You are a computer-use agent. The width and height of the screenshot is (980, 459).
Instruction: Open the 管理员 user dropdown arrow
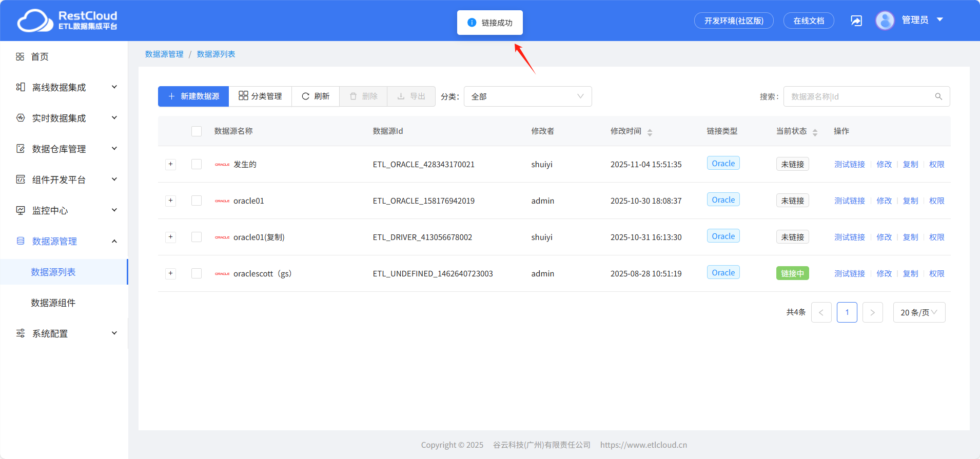pos(940,19)
